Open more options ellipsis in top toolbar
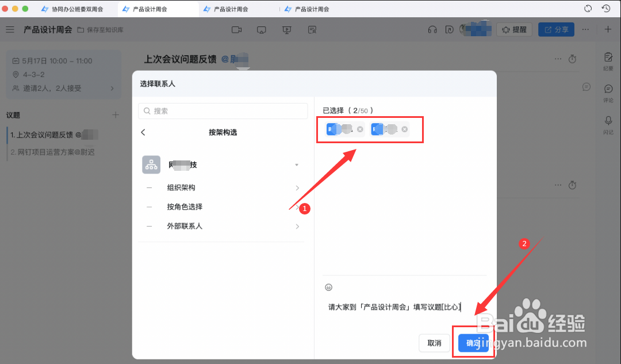Screen dimensions: 621x364 point(585,29)
